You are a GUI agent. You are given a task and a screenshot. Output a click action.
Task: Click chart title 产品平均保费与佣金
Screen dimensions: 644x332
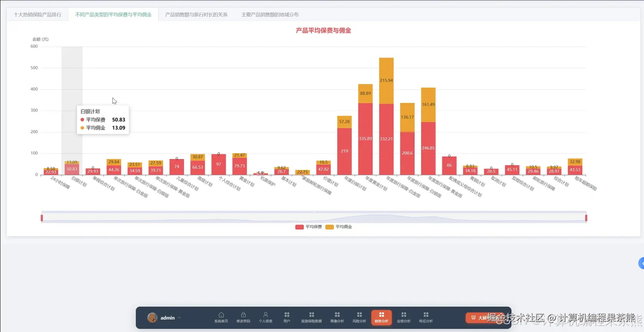pyautogui.click(x=323, y=30)
